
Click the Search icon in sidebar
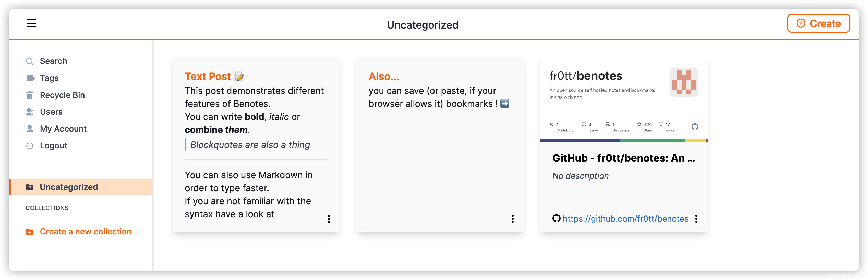pyautogui.click(x=30, y=61)
